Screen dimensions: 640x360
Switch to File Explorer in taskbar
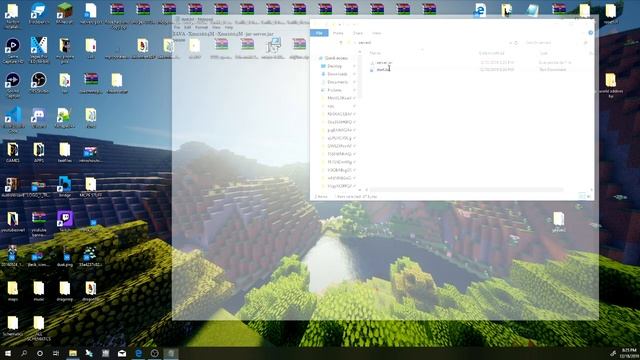(73, 353)
